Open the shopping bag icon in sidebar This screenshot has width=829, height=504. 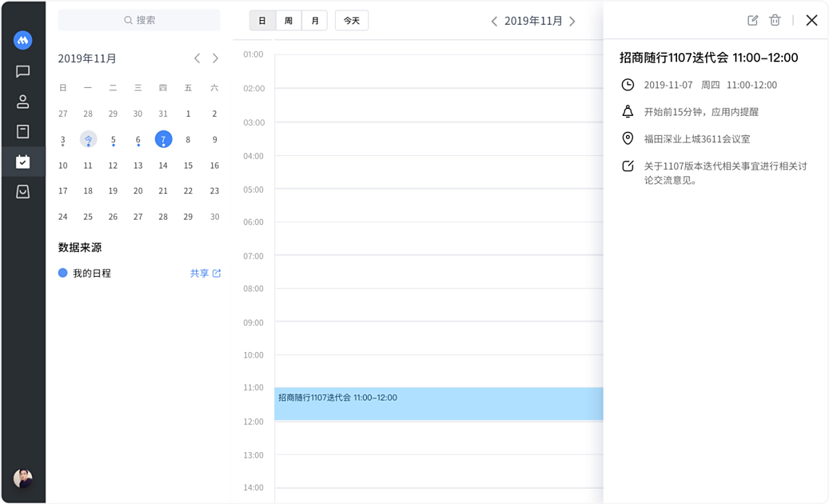click(x=23, y=192)
